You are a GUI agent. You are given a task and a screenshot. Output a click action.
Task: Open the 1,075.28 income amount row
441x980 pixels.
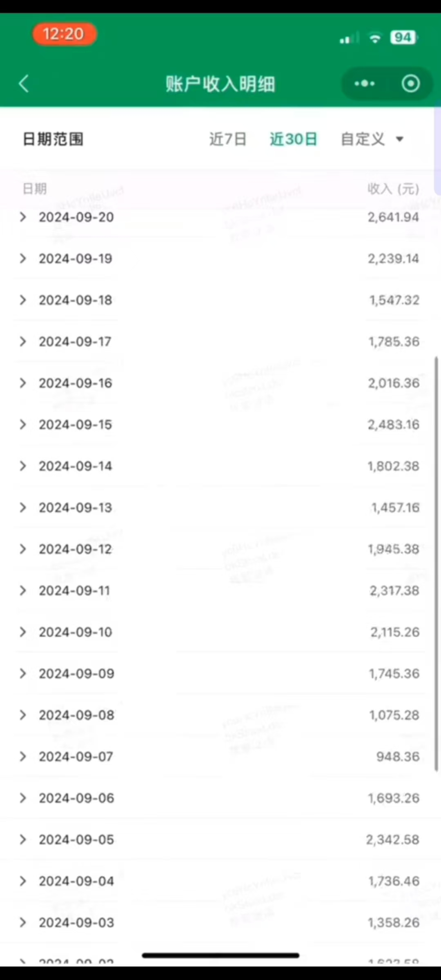pos(220,715)
